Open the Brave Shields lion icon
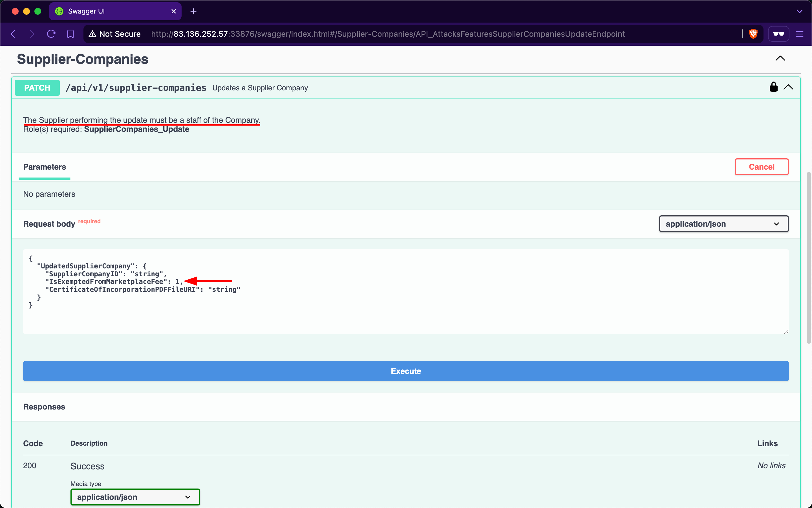Image resolution: width=812 pixels, height=508 pixels. (x=753, y=34)
